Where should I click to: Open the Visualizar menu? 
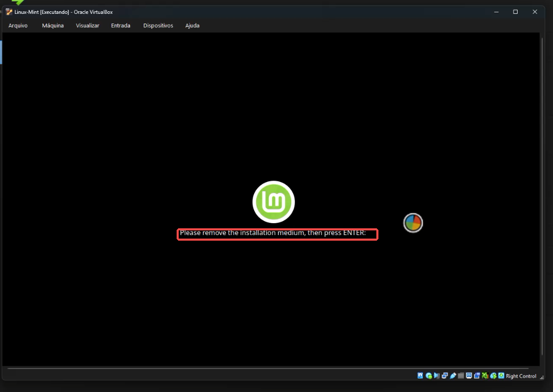coord(87,25)
